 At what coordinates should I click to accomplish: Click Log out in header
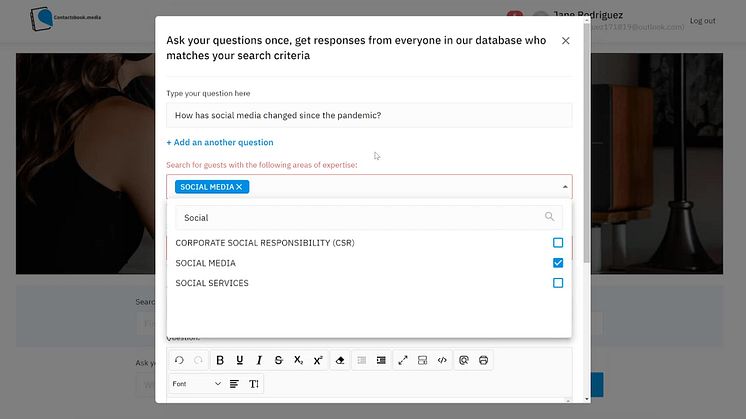pyautogui.click(x=702, y=21)
